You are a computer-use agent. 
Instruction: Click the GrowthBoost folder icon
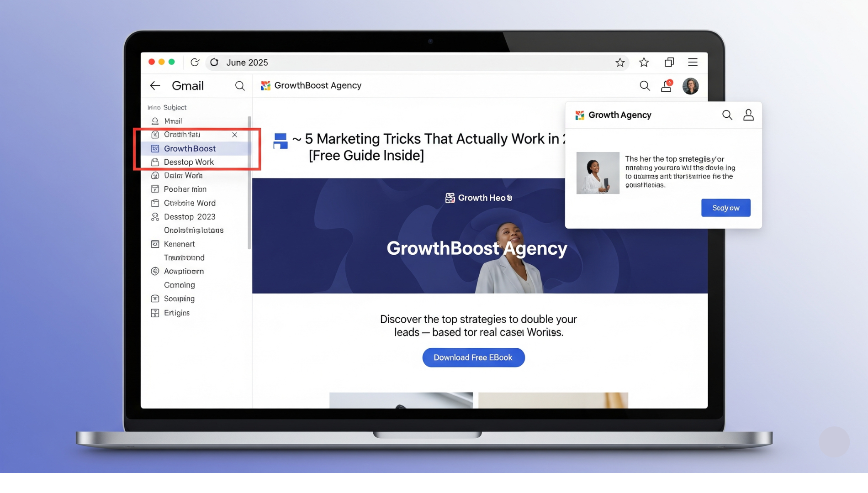click(155, 148)
